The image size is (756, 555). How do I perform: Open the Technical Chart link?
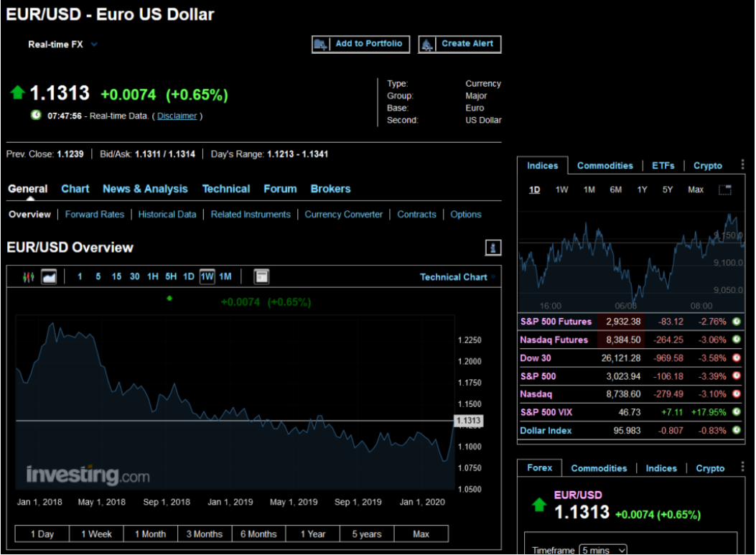point(453,277)
